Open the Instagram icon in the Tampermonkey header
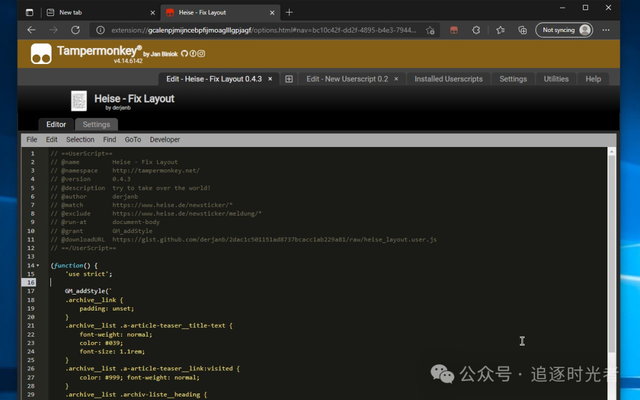 [201, 53]
